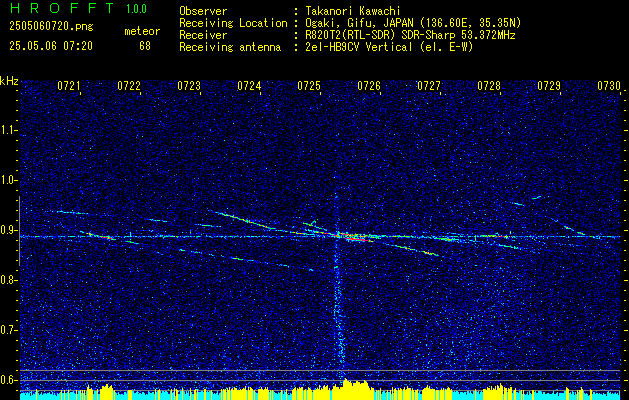Click the date stamp 25.05.06 07:20

coord(51,46)
